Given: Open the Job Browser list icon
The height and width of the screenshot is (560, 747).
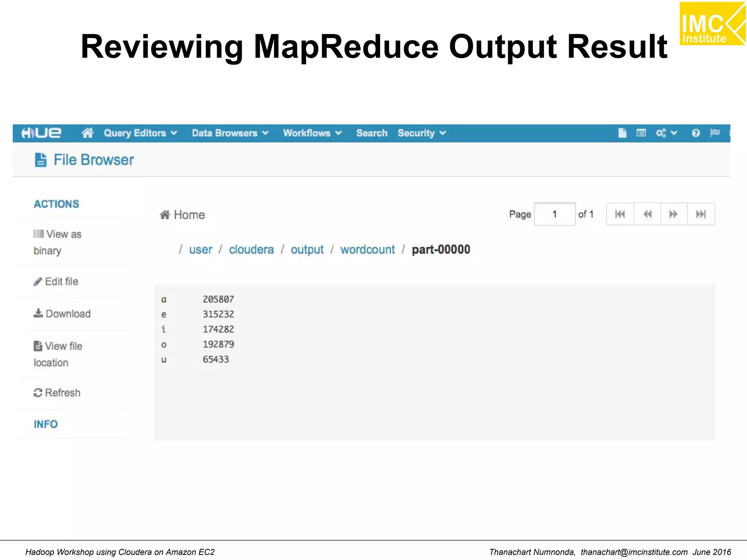Looking at the screenshot, I should tap(641, 133).
